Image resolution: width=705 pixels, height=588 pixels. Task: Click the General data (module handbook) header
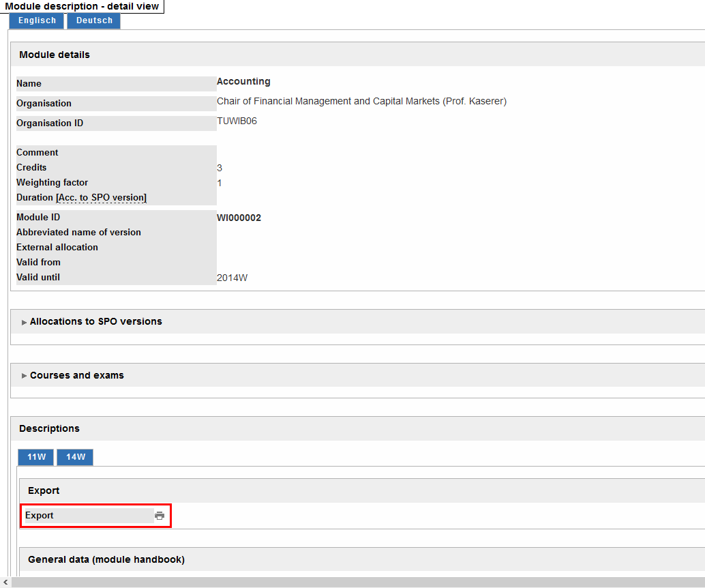[106, 559]
